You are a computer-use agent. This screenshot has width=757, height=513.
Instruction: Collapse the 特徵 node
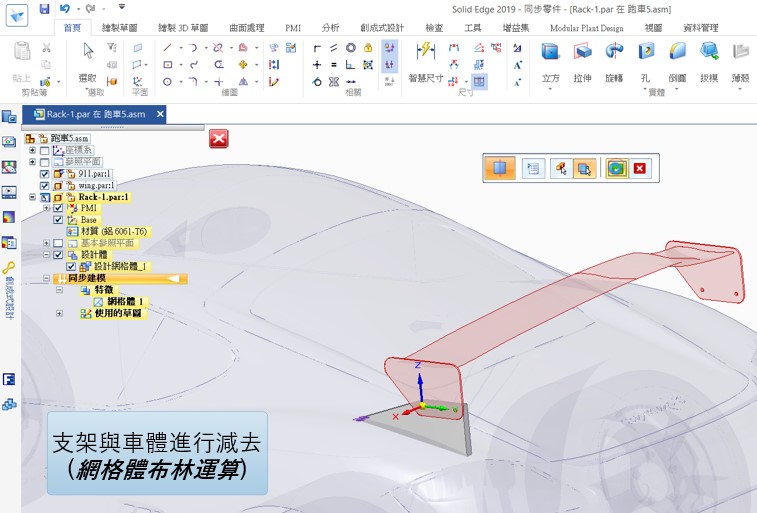pos(59,290)
